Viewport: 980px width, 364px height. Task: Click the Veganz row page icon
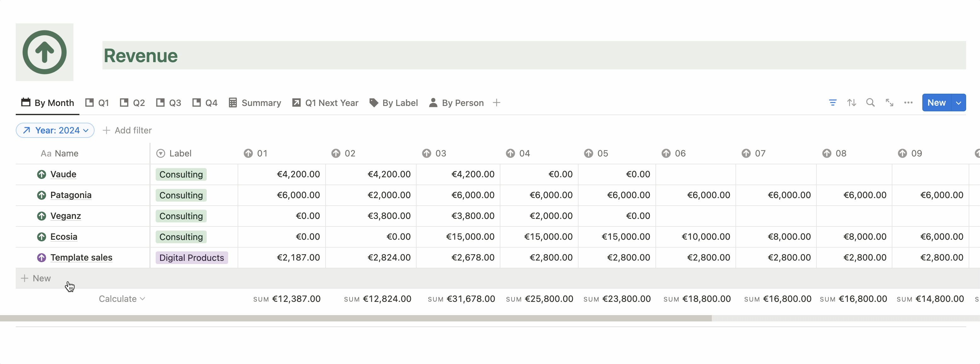tap(42, 216)
